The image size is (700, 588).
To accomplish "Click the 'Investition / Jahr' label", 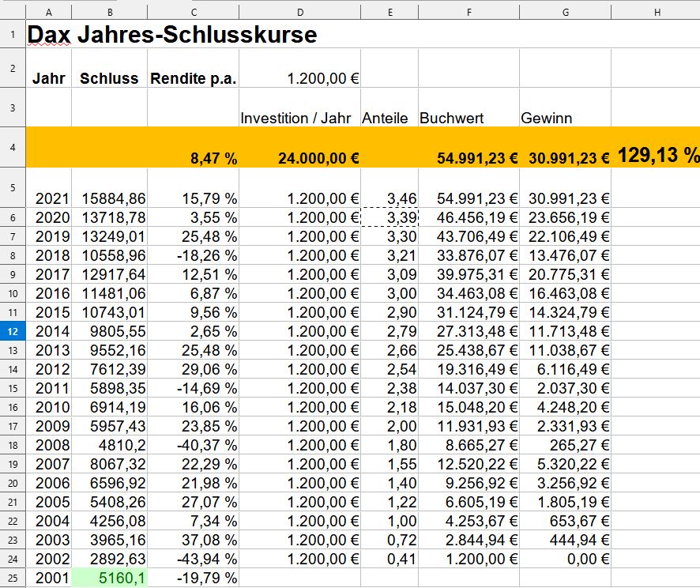I will point(295,119).
